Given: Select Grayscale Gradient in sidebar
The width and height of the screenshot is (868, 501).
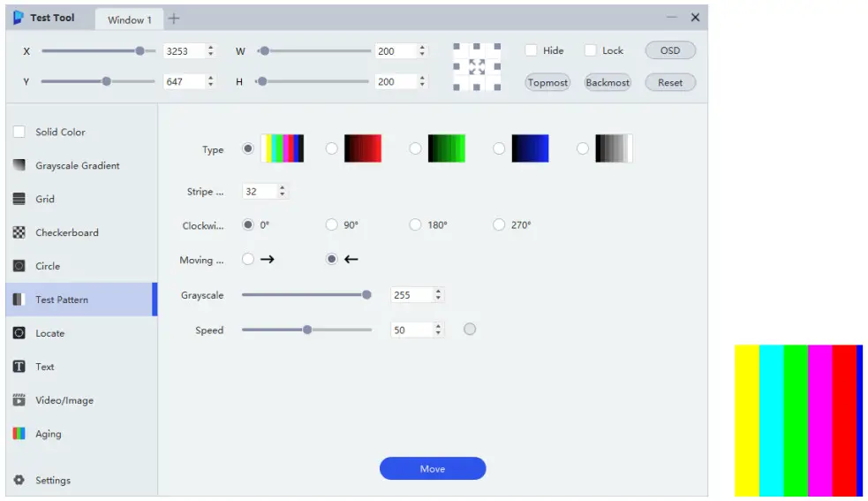Looking at the screenshot, I should (x=81, y=165).
